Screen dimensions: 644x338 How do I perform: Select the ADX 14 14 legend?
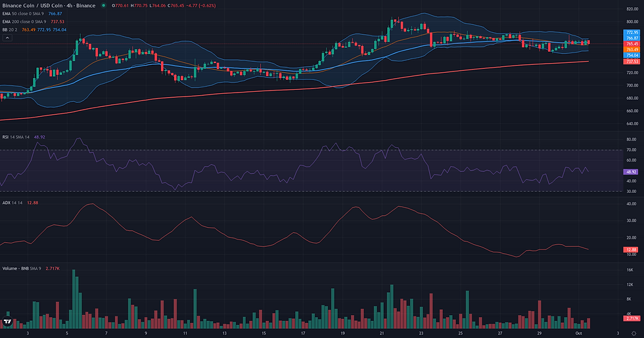click(x=20, y=203)
